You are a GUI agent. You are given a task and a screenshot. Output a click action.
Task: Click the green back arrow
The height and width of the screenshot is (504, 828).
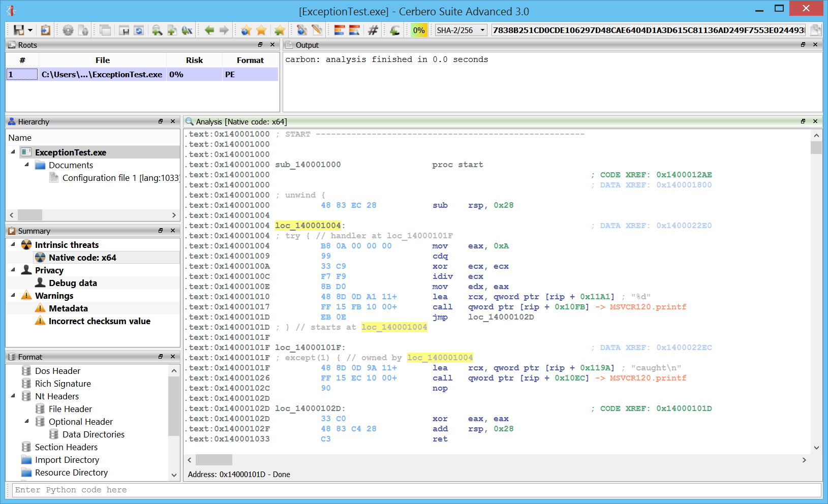[x=209, y=30]
